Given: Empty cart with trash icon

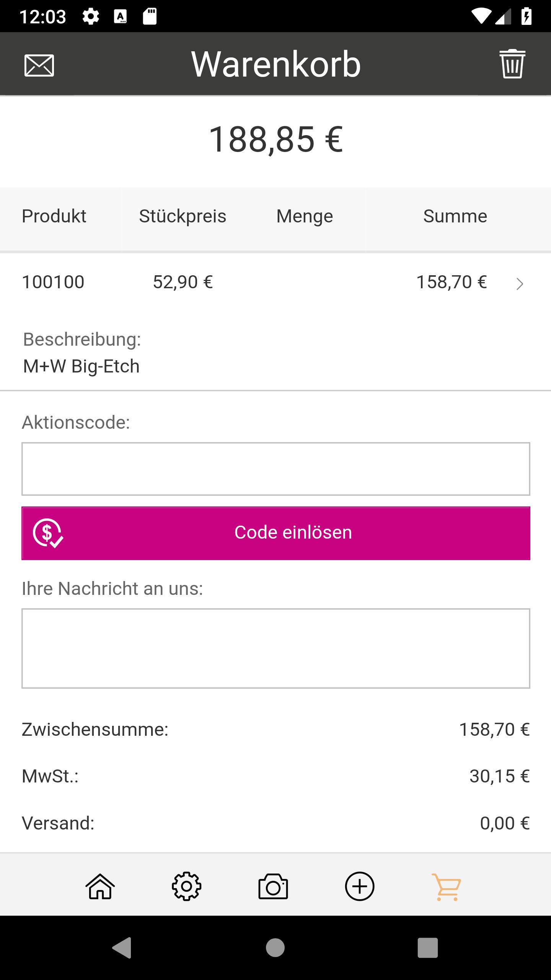Looking at the screenshot, I should point(512,64).
